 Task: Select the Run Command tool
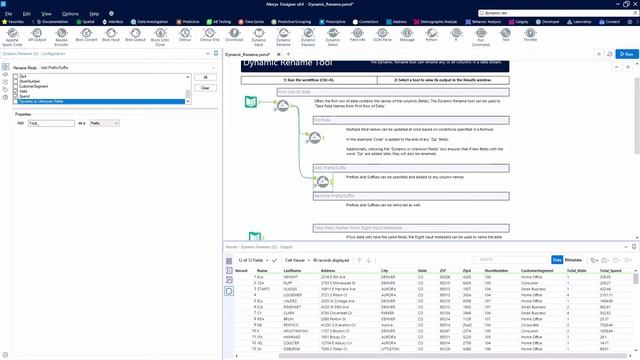click(x=481, y=36)
